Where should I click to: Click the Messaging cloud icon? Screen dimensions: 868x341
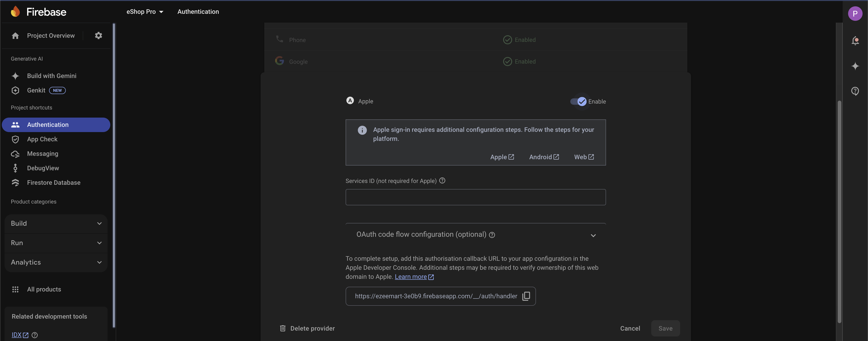[x=15, y=154]
